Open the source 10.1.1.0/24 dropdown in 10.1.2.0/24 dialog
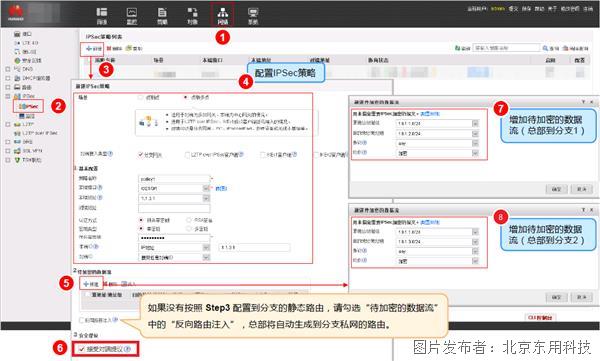The width and height of the screenshot is (600, 361). 475,124
